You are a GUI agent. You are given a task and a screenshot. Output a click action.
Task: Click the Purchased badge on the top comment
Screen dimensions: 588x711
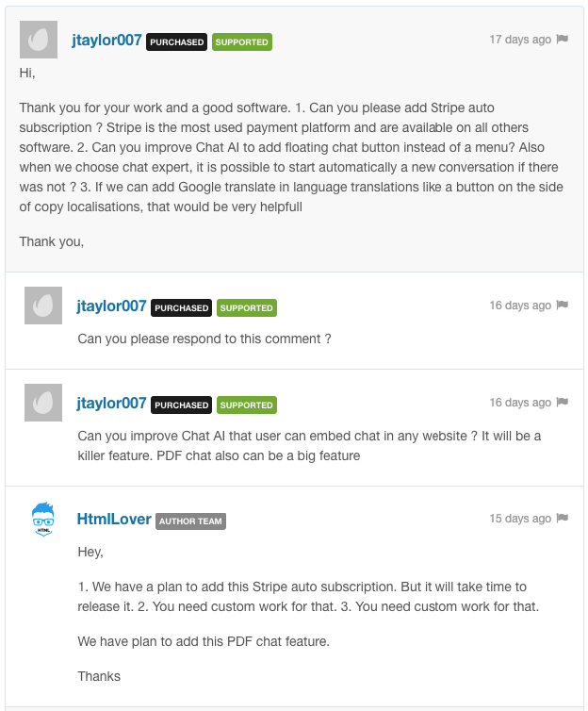(176, 42)
